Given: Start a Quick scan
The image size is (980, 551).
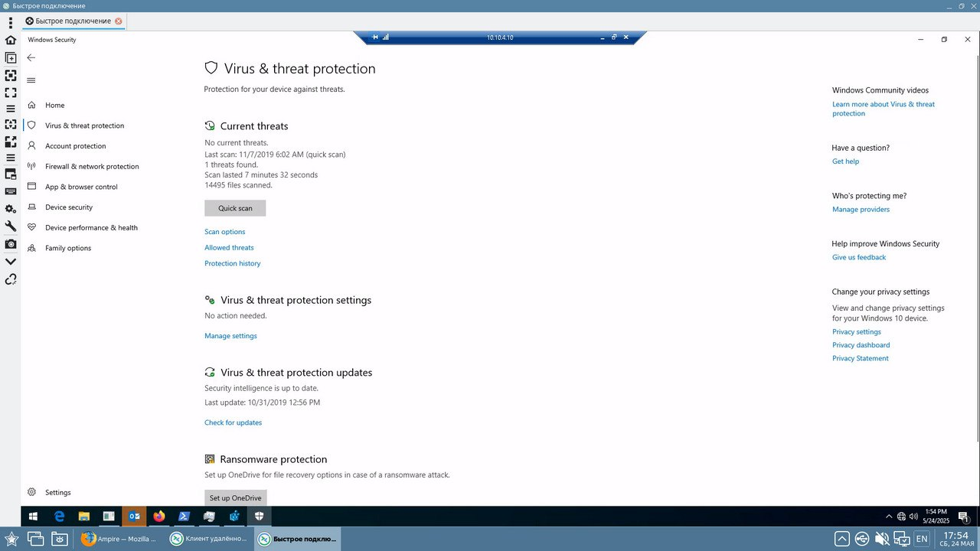Looking at the screenshot, I should point(235,208).
